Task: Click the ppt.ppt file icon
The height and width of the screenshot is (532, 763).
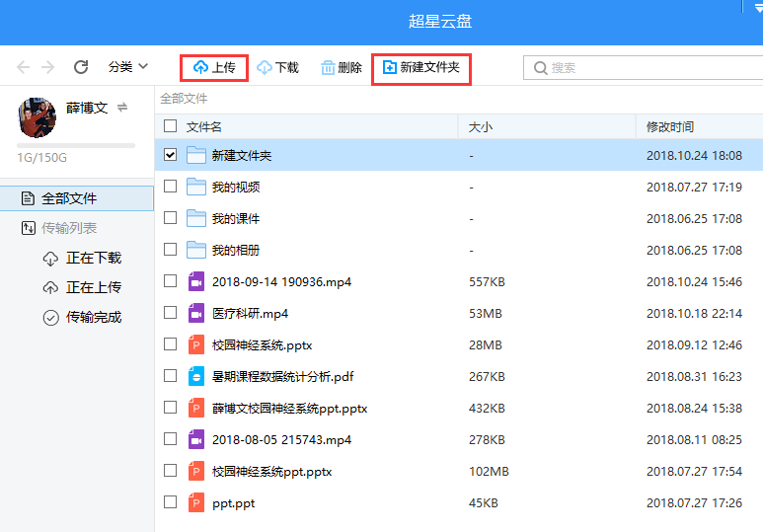Action: coord(196,502)
